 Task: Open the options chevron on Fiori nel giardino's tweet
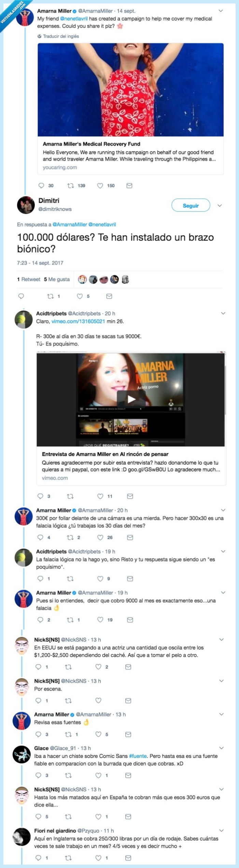click(x=221, y=830)
